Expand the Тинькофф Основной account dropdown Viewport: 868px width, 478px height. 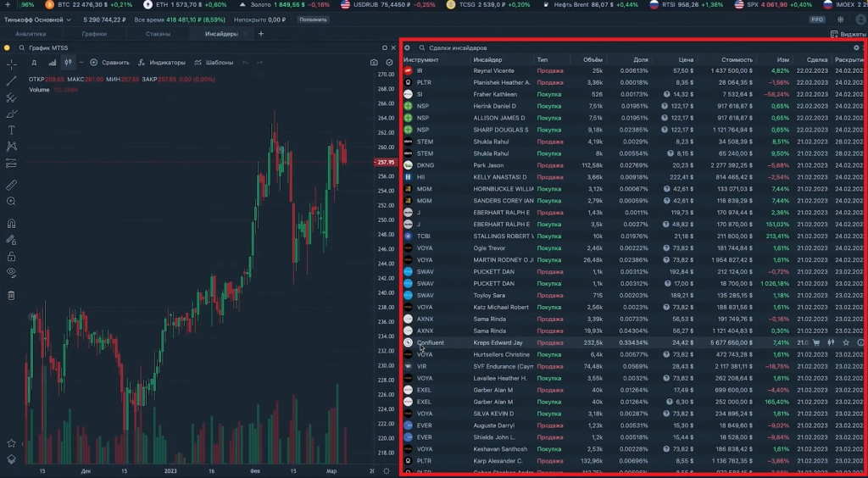pos(37,19)
